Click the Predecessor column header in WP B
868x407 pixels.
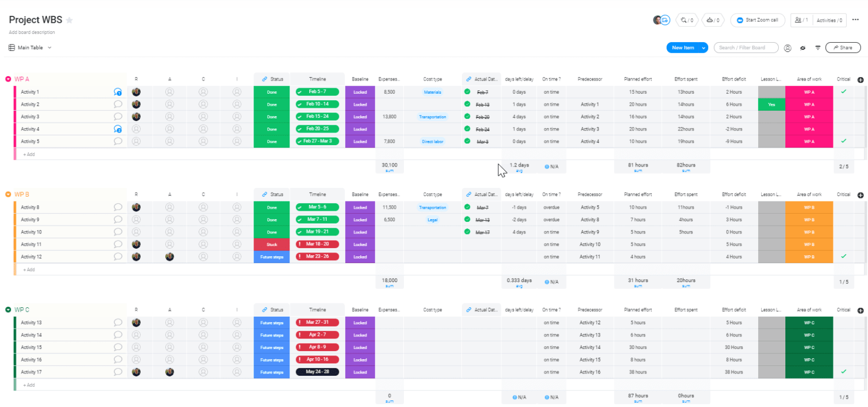[x=590, y=194]
